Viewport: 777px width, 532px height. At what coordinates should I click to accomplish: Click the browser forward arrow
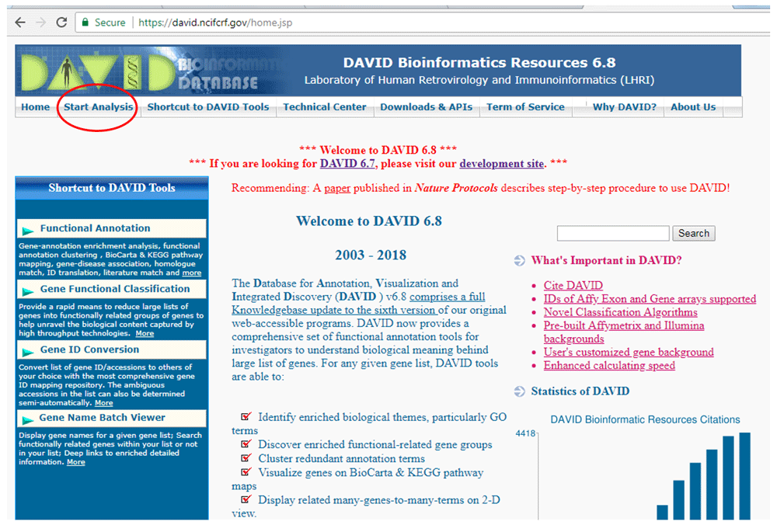[40, 22]
